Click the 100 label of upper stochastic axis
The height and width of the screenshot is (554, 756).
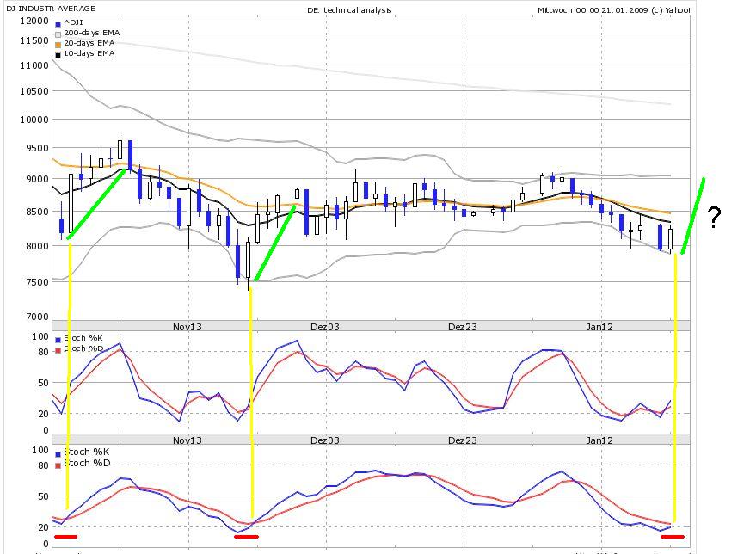point(40,336)
